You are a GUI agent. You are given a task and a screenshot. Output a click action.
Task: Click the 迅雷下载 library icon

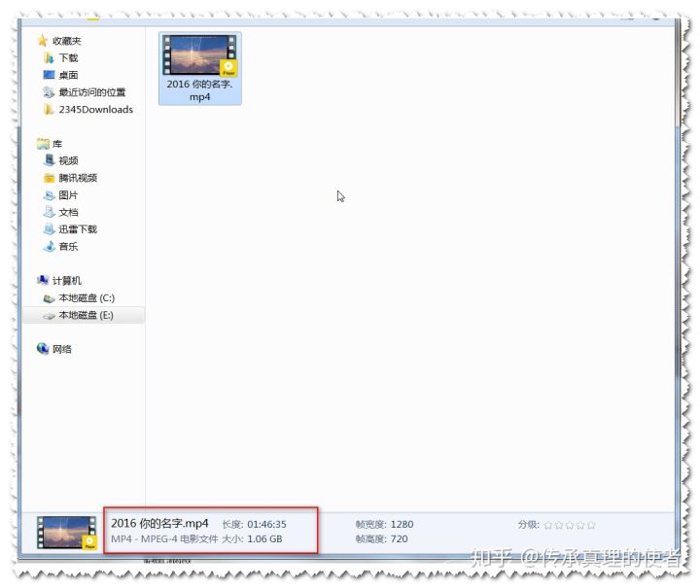[49, 229]
